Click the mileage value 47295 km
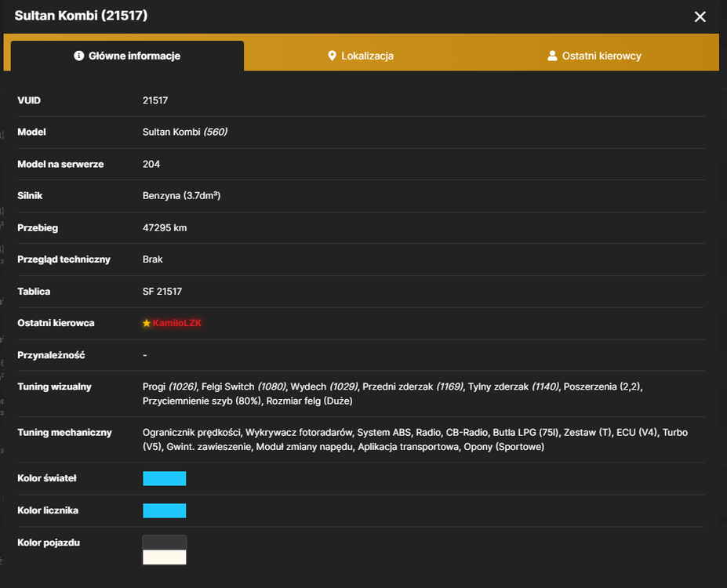 coord(165,228)
